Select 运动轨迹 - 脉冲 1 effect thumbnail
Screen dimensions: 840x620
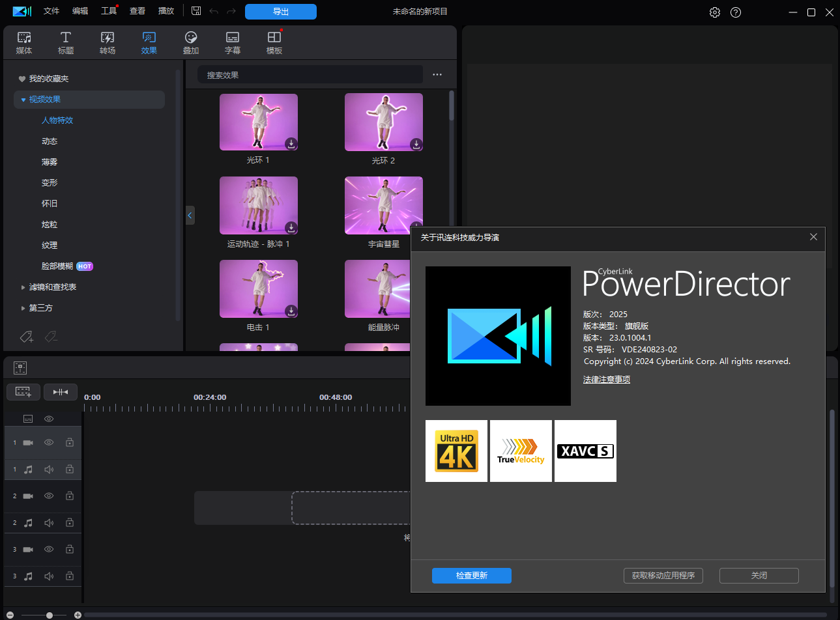tap(259, 206)
